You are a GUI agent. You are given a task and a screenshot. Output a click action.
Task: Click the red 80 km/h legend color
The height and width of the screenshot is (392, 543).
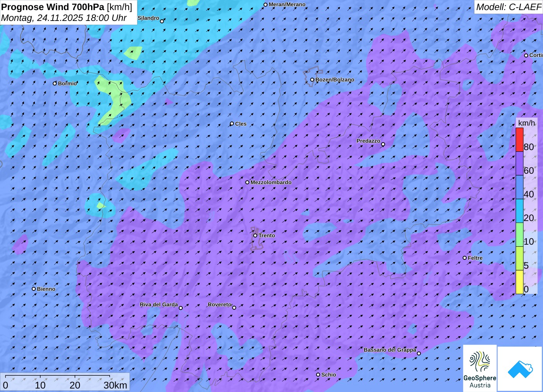tap(519, 140)
